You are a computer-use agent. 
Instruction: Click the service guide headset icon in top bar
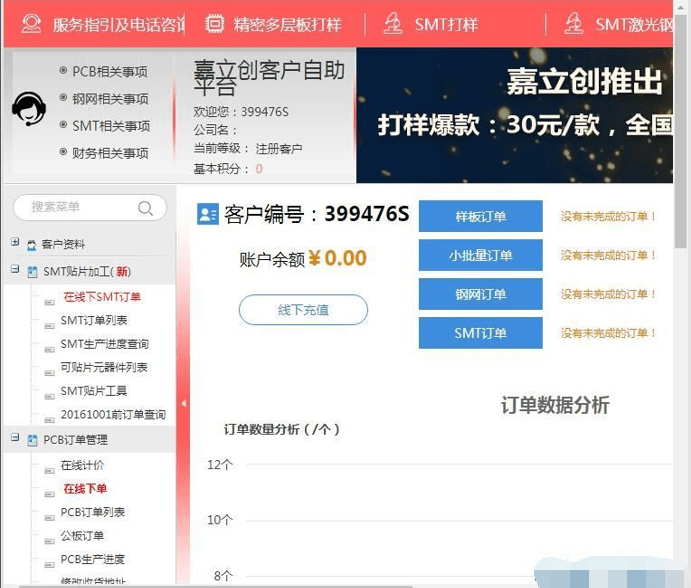pos(31,24)
